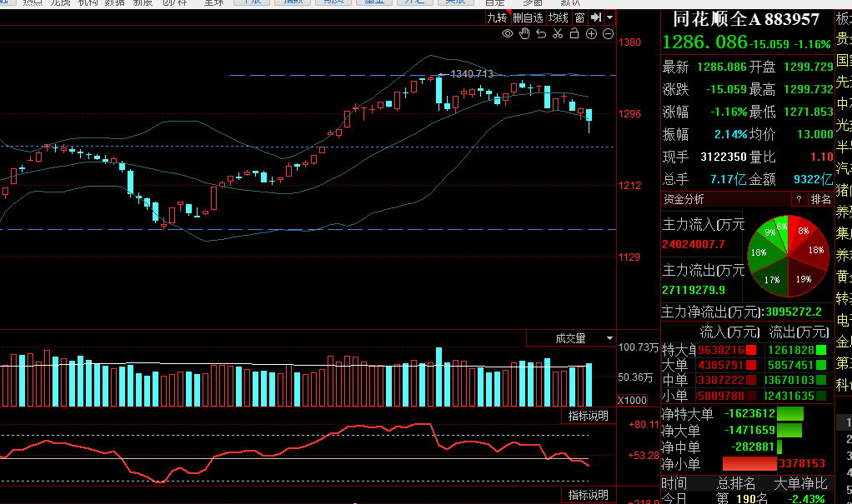The width and height of the screenshot is (852, 504).
Task: Select the 17% dark green pie slice
Action: 772,280
